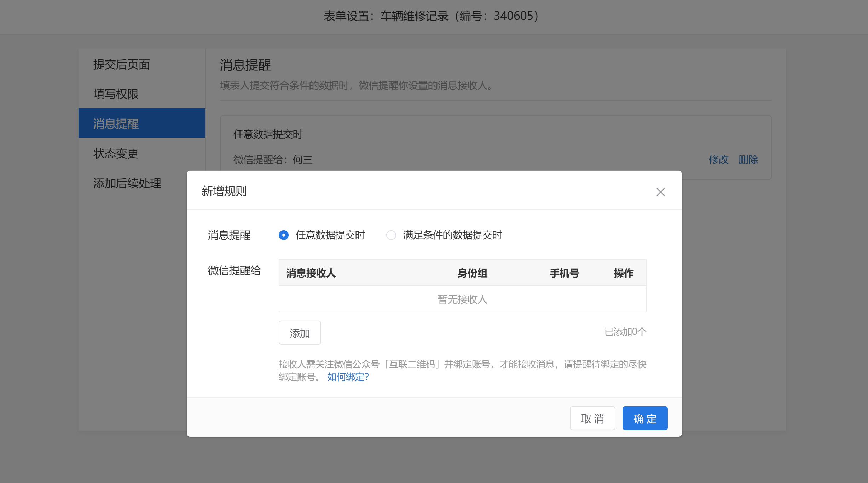Viewport: 868px width, 483px height.
Task: Click 修改 link for 何三 rule
Action: [x=718, y=159]
